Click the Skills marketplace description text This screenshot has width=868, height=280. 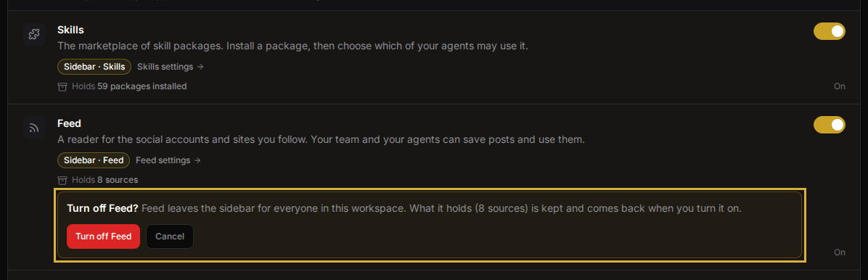click(x=292, y=46)
